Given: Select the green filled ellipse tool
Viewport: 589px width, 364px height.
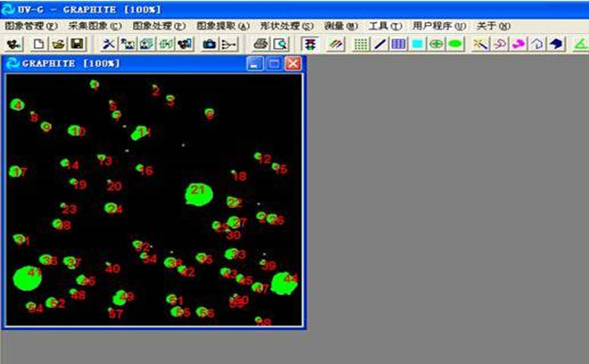Looking at the screenshot, I should (455, 44).
